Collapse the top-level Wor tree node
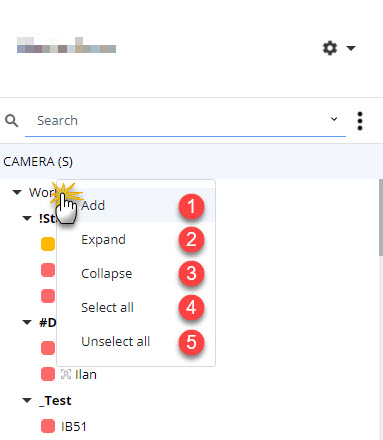This screenshot has height=440, width=383. click(17, 192)
